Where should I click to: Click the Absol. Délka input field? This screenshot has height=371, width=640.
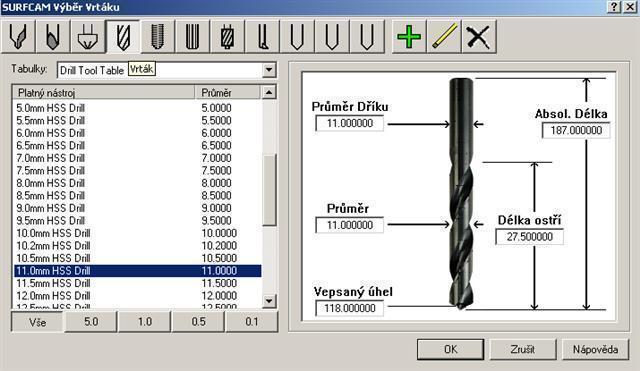576,131
